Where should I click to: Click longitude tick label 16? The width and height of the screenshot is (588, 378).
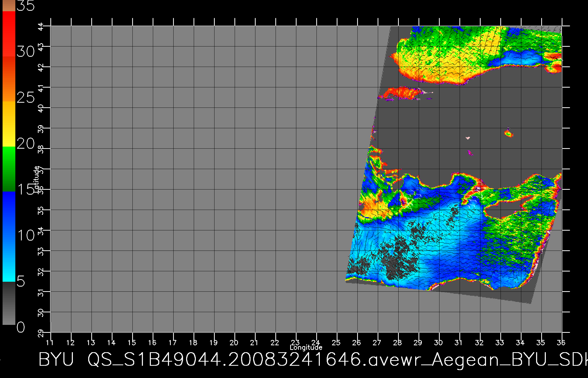(152, 342)
